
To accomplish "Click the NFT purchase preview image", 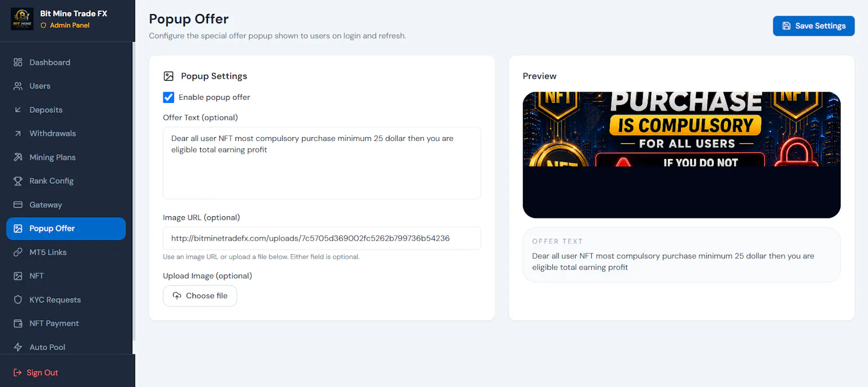I will pyautogui.click(x=681, y=155).
